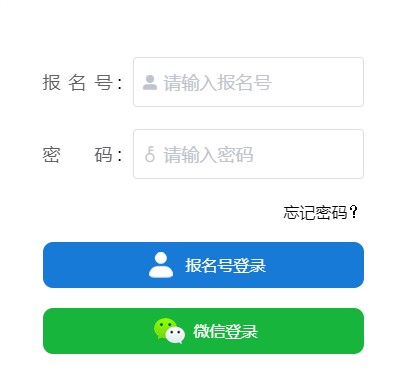The height and width of the screenshot is (375, 397).
Task: Click the 微信登录 text on green button
Action: click(x=226, y=331)
